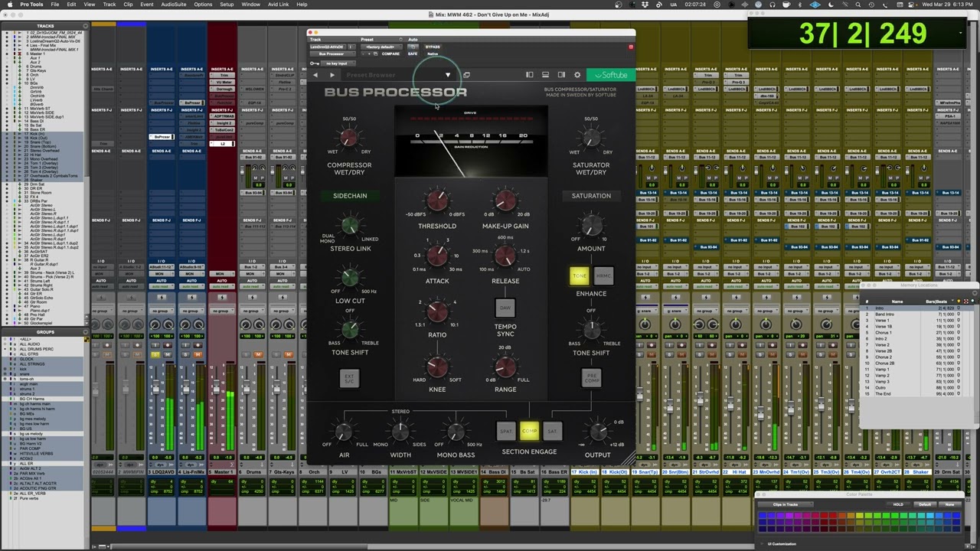The height and width of the screenshot is (551, 980).
Task: Click the red target button in plugin header
Action: pos(631,47)
